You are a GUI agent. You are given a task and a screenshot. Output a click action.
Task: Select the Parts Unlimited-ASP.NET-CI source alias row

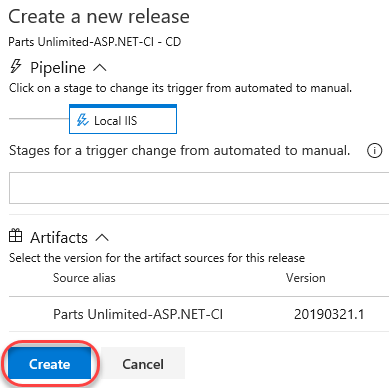pos(199,314)
